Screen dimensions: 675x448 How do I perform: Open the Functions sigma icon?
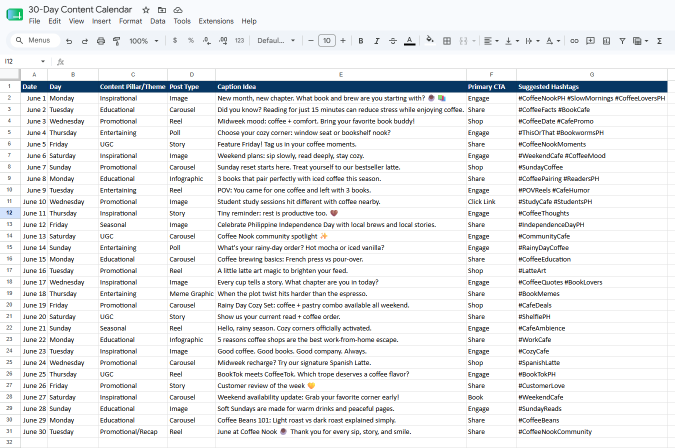[659, 41]
